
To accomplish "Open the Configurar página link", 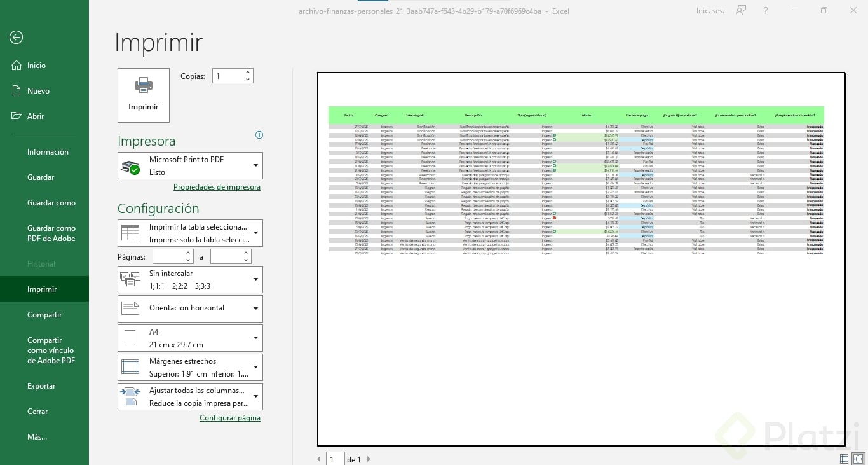I will point(230,418).
